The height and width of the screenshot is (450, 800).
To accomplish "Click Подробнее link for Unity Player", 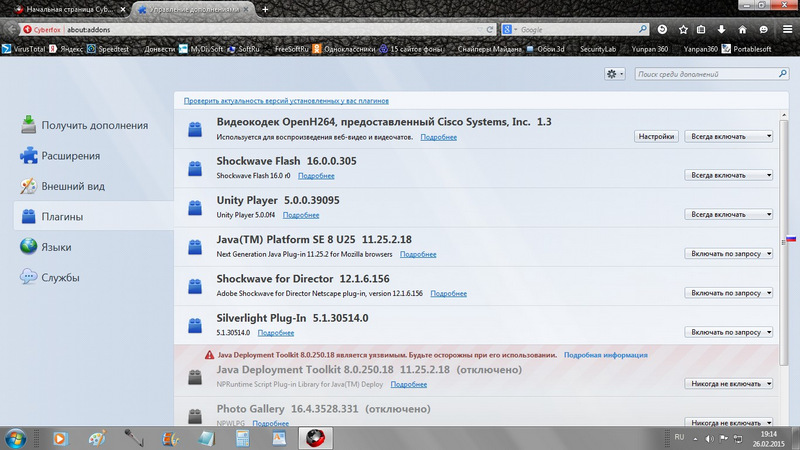I will click(x=301, y=215).
